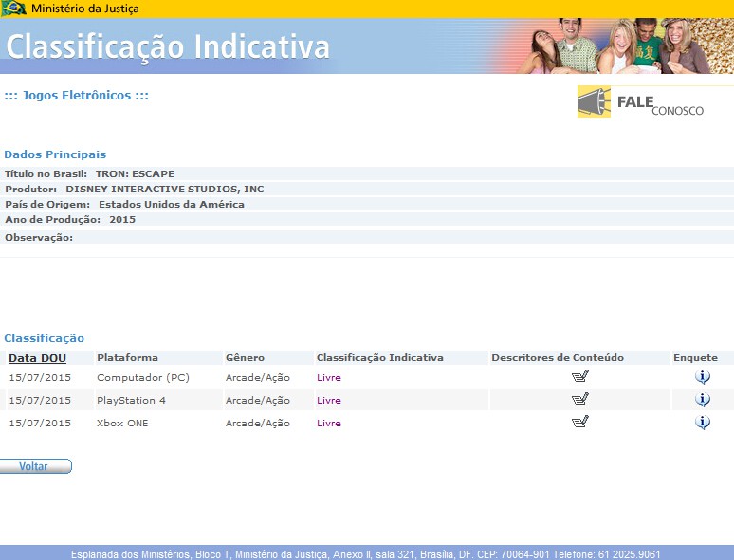Screen dimensions: 734x560
Task: Select producer DISNEY INTERACTIVE STUDIOS, INC
Action: [x=165, y=189]
